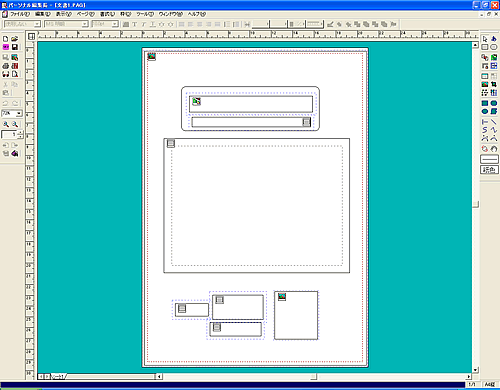Save the document with the floppy disk icon
Viewport: 500px width, 390px height.
click(x=15, y=47)
